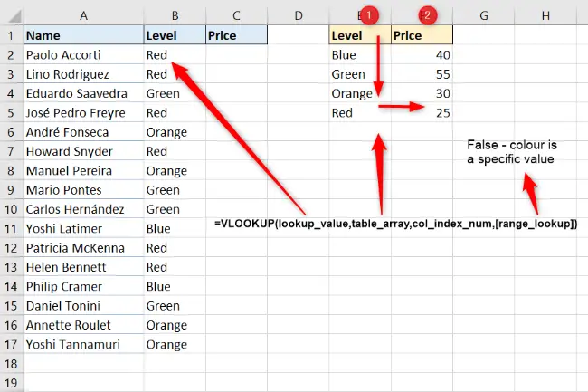Click red circle marker number 2
This screenshot has width=588, height=392.
(428, 15)
